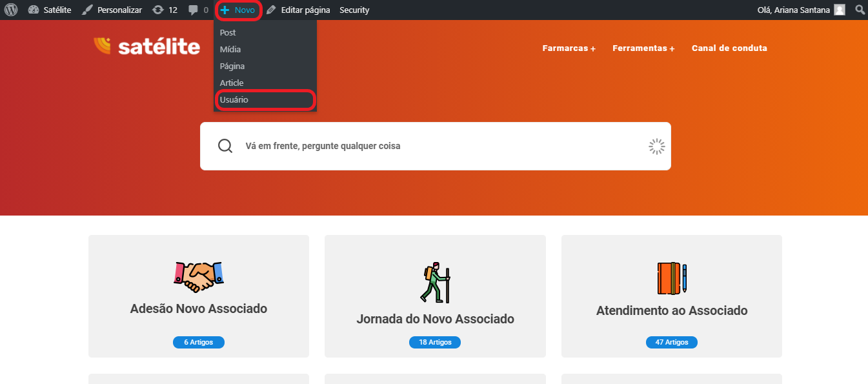Click the admin bar search magnifier icon
The image size is (868, 384).
pyautogui.click(x=859, y=10)
